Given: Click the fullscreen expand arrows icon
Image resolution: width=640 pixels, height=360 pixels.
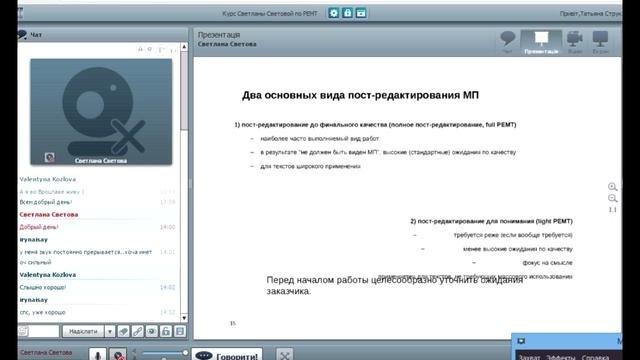Looking at the screenshot, I should [284, 355].
